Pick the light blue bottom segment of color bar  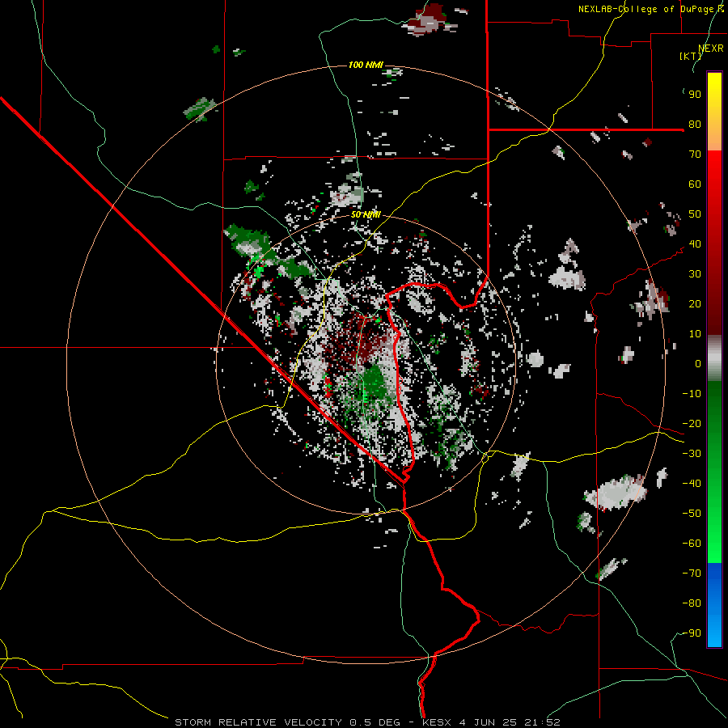point(714,632)
